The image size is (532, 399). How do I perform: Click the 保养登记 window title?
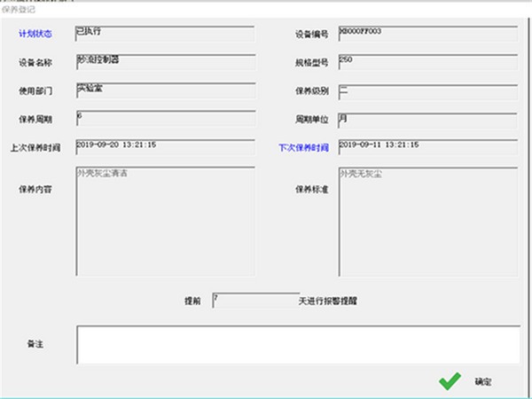[20, 9]
